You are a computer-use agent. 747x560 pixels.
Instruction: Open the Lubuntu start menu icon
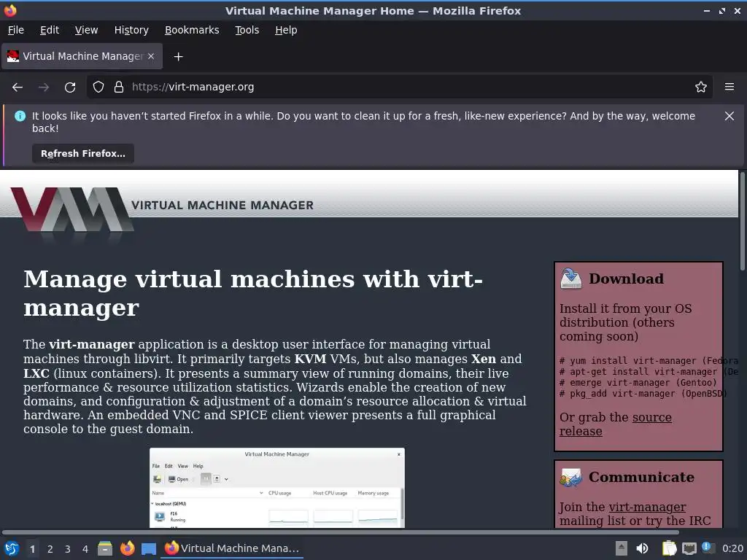(x=12, y=548)
